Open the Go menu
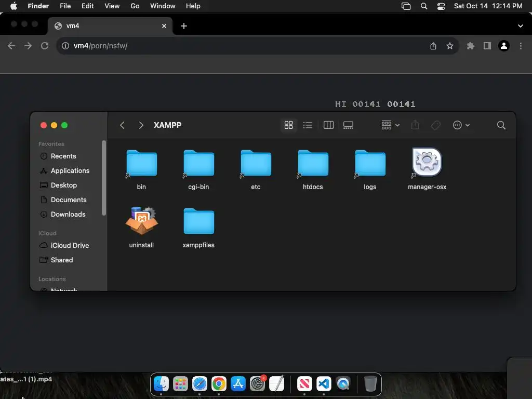This screenshot has height=399, width=532. (x=135, y=6)
